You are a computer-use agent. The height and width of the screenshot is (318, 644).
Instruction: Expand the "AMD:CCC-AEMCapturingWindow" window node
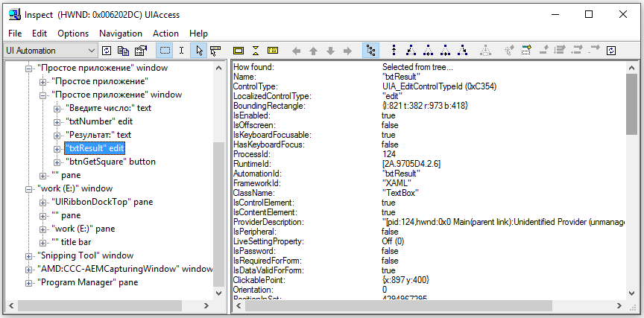point(29,270)
